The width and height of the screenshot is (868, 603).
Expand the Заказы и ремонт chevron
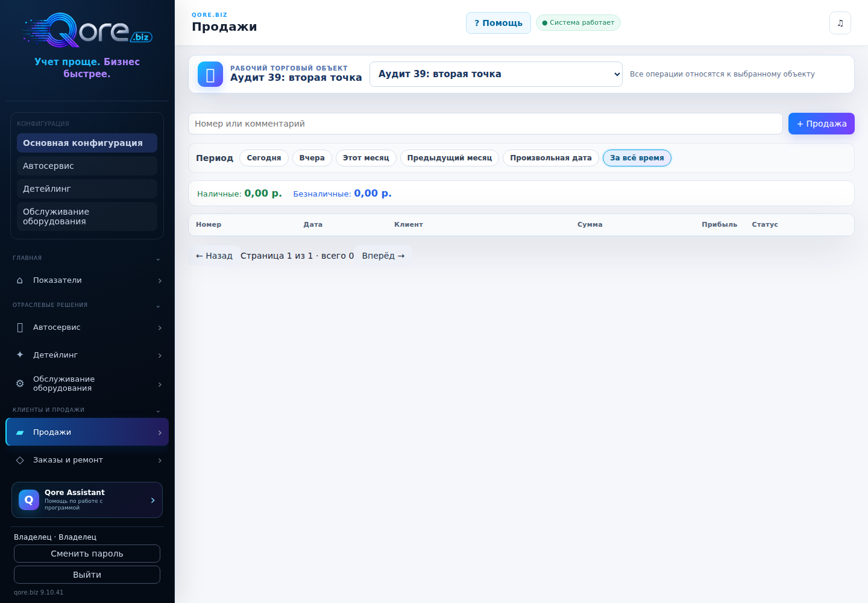point(160,461)
